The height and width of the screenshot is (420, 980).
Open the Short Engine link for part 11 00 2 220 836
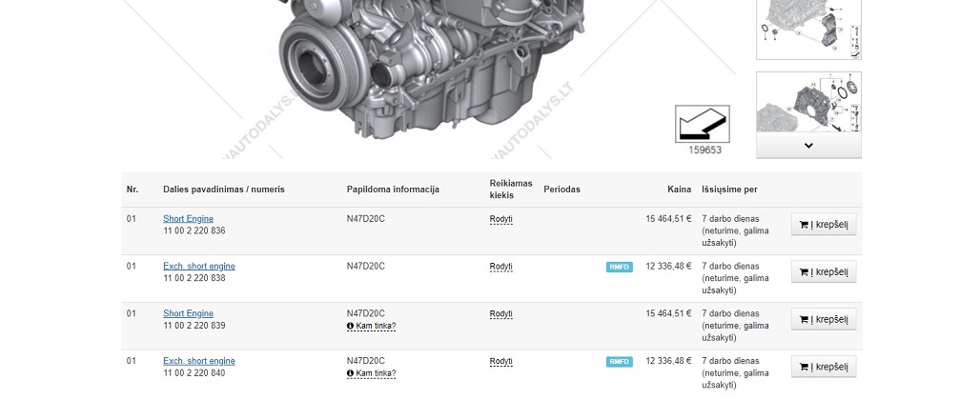[188, 219]
